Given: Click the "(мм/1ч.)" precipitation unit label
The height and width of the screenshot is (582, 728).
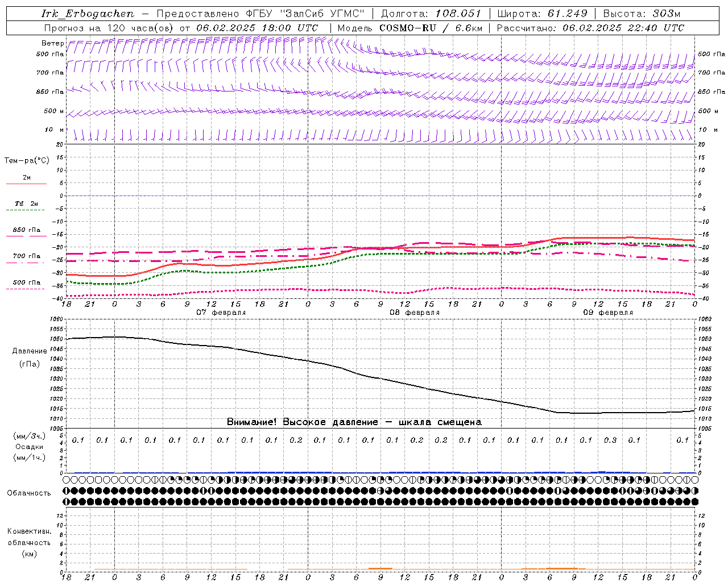Looking at the screenshot, I should tap(29, 458).
